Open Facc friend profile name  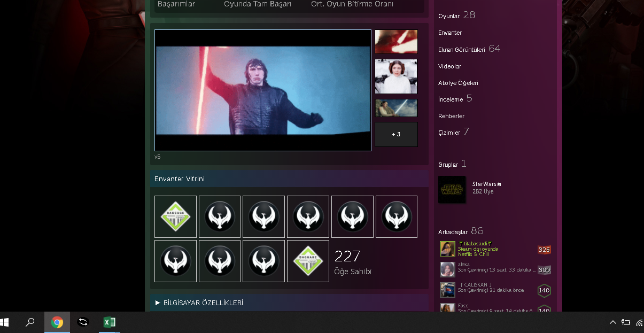point(463,306)
